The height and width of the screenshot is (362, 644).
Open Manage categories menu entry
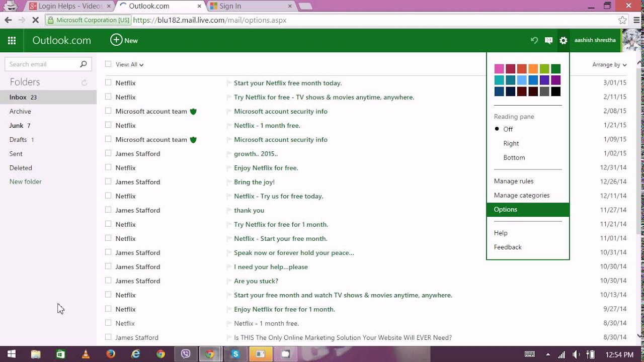528,195
